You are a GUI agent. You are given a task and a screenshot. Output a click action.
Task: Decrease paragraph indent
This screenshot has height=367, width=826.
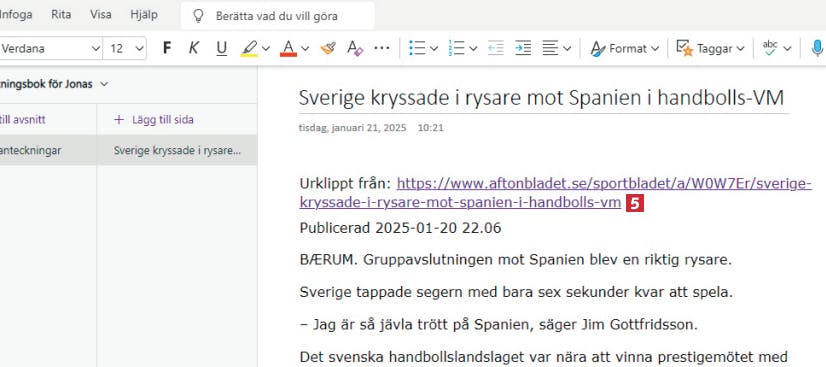(x=496, y=48)
